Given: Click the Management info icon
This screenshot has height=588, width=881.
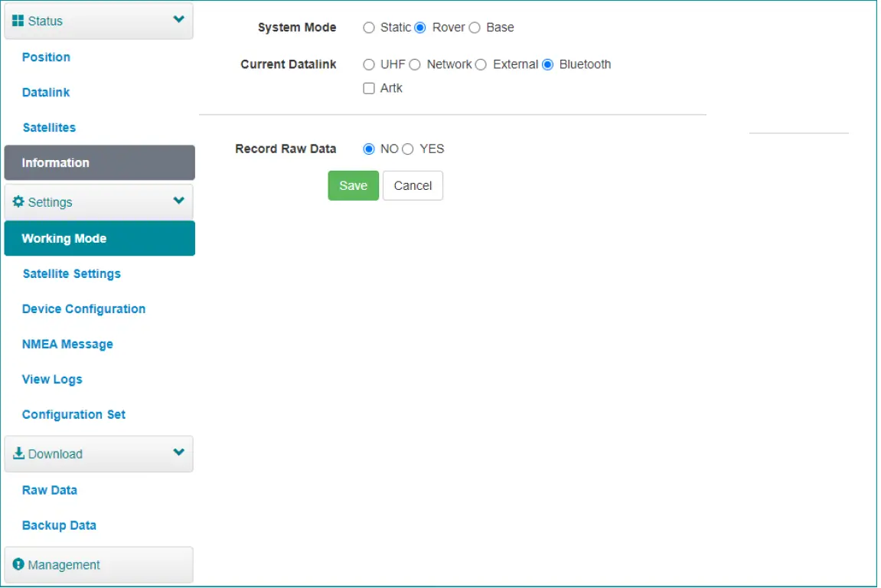Looking at the screenshot, I should (18, 564).
